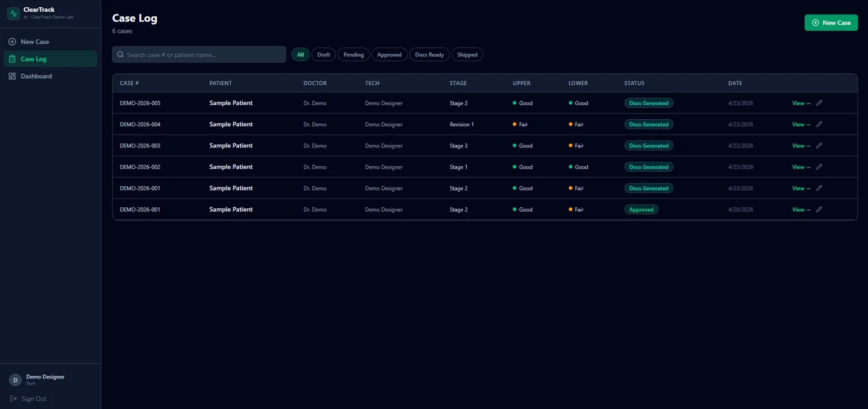868x409 pixels.
Task: Click the DOCTOR column header
Action: point(315,83)
